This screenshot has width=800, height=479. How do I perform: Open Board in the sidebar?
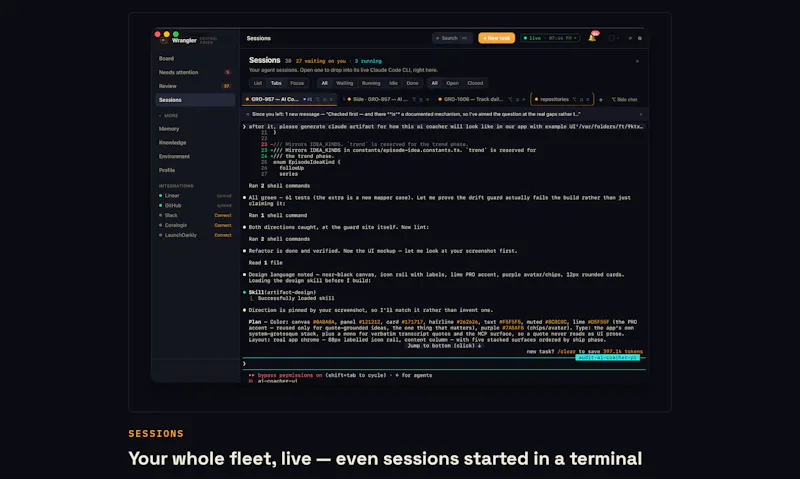coord(194,59)
